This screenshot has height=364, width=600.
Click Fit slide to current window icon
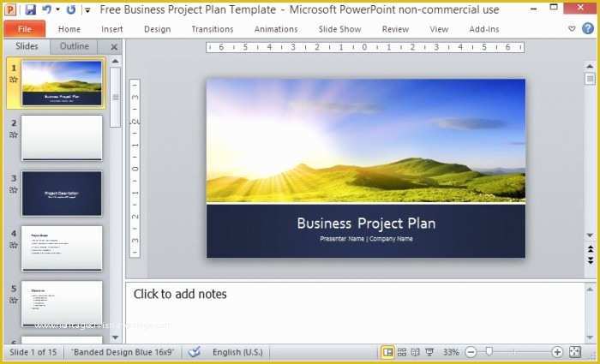575,352
